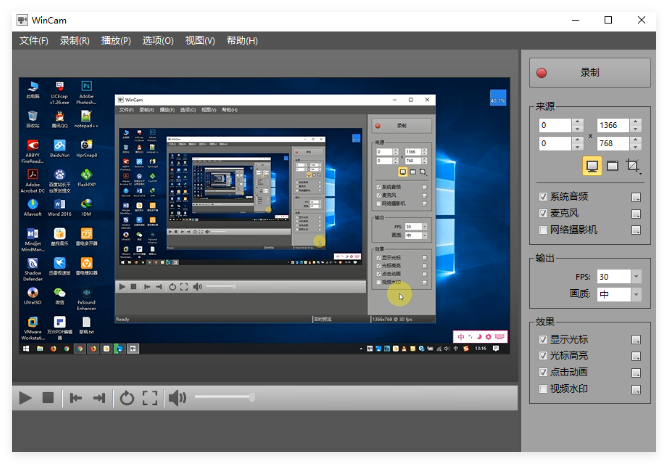The width and height of the screenshot is (668, 464).
Task: Decrease the source Y offset with down arrow
Action: [x=578, y=147]
